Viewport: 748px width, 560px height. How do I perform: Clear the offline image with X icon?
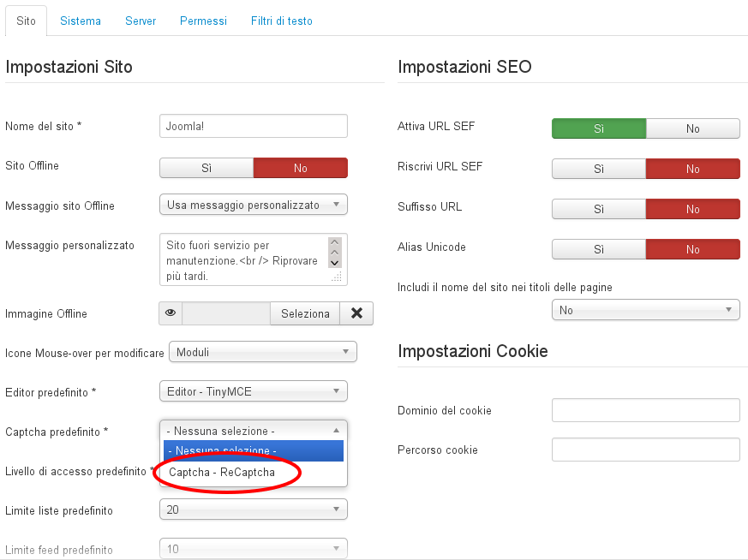(356, 313)
